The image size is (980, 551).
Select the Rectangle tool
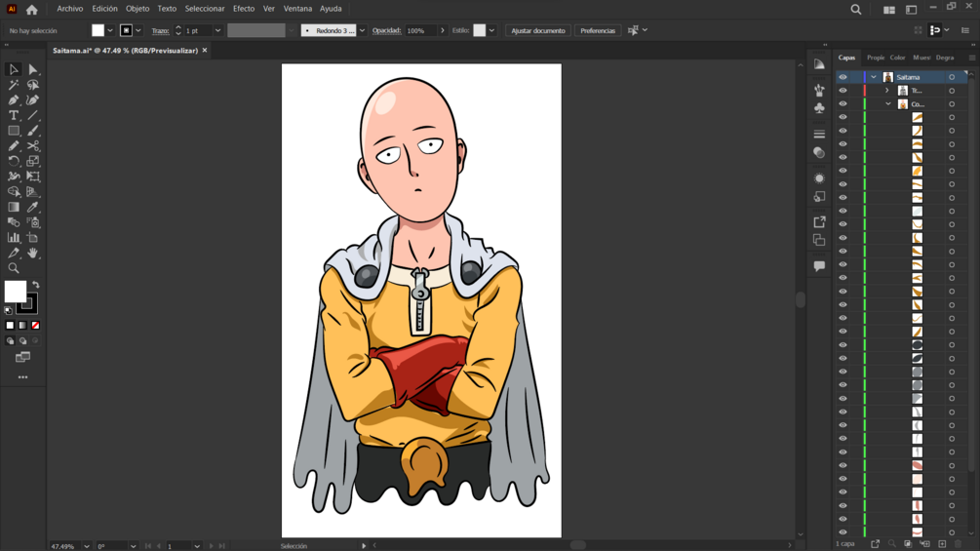(13, 131)
